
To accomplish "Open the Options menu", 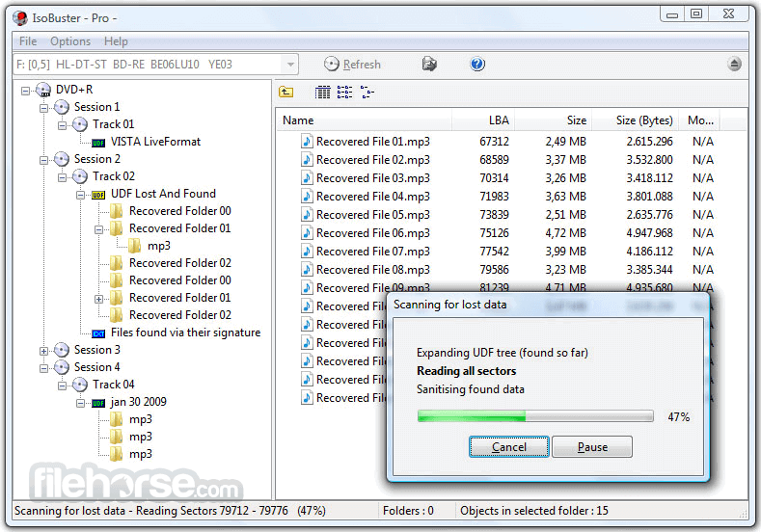I will pos(70,41).
